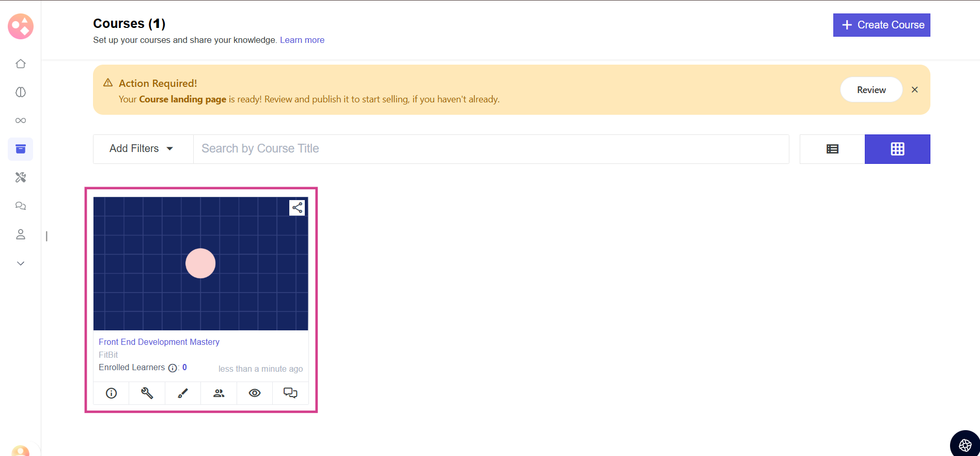Viewport: 980px width, 456px height.
Task: Open the profile avatar at bottom left
Action: coord(21,451)
